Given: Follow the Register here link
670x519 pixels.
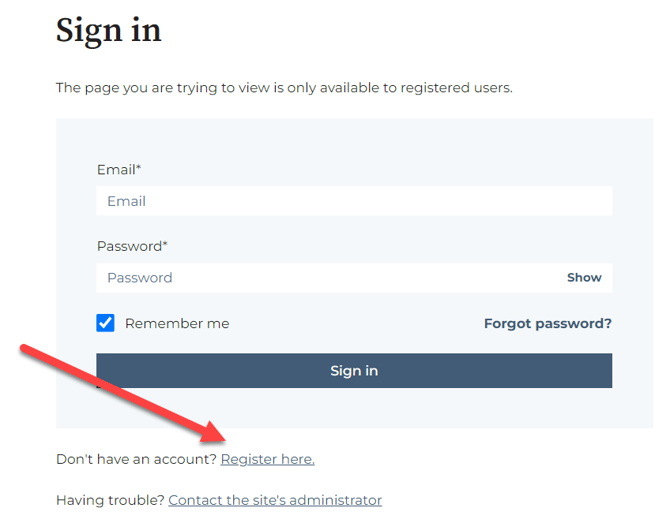Looking at the screenshot, I should point(267,459).
